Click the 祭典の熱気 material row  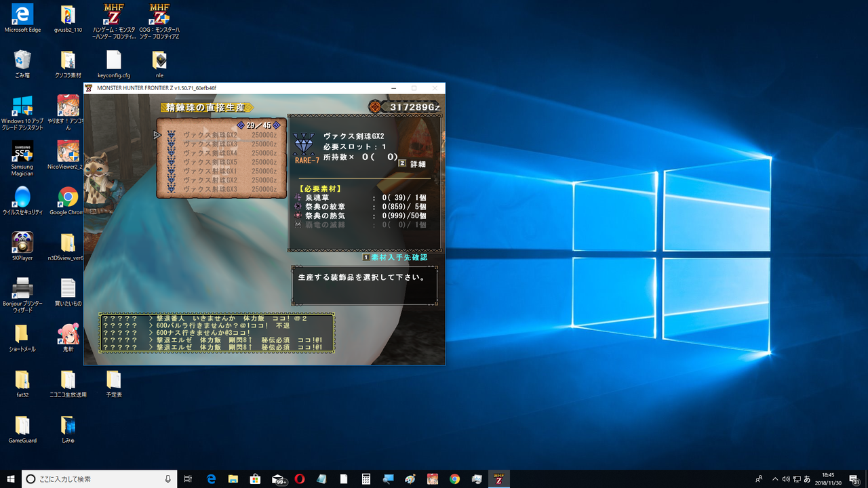(x=361, y=216)
